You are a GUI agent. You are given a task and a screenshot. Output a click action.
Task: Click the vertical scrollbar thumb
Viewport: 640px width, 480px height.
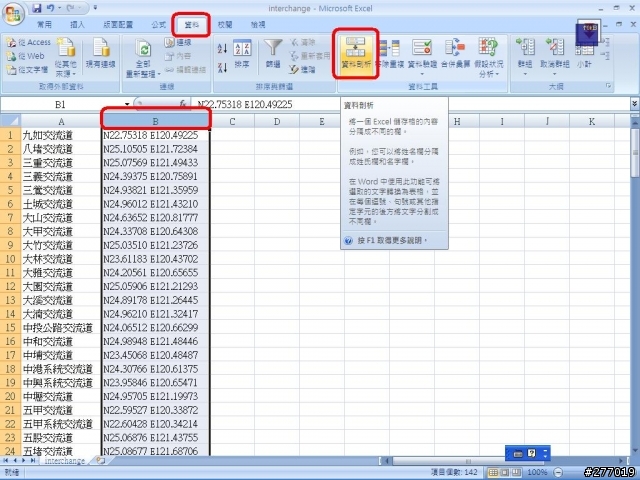[x=635, y=152]
